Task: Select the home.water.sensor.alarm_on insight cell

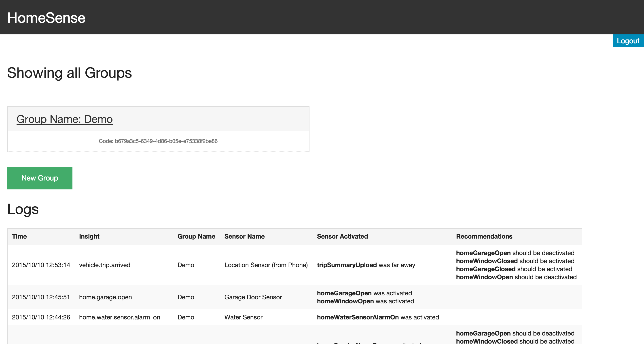Action: (x=119, y=317)
